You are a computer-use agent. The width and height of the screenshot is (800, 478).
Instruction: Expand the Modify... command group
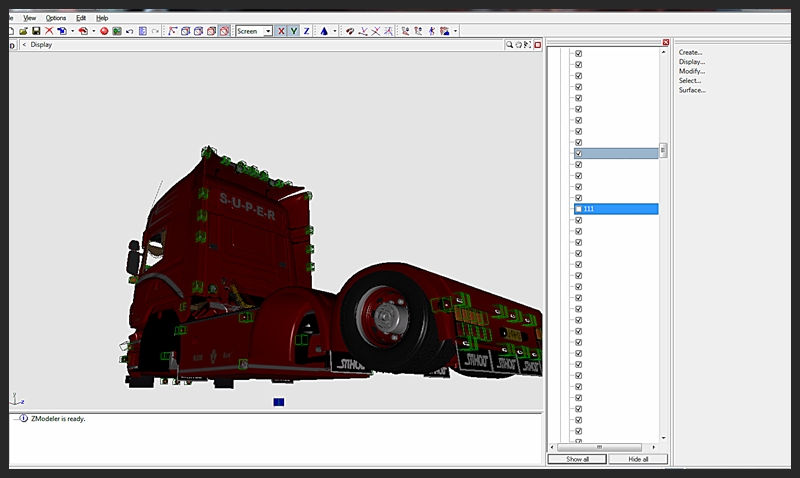[692, 72]
